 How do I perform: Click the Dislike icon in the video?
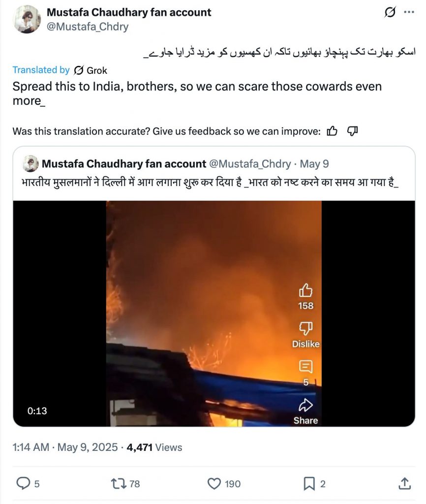(305, 328)
